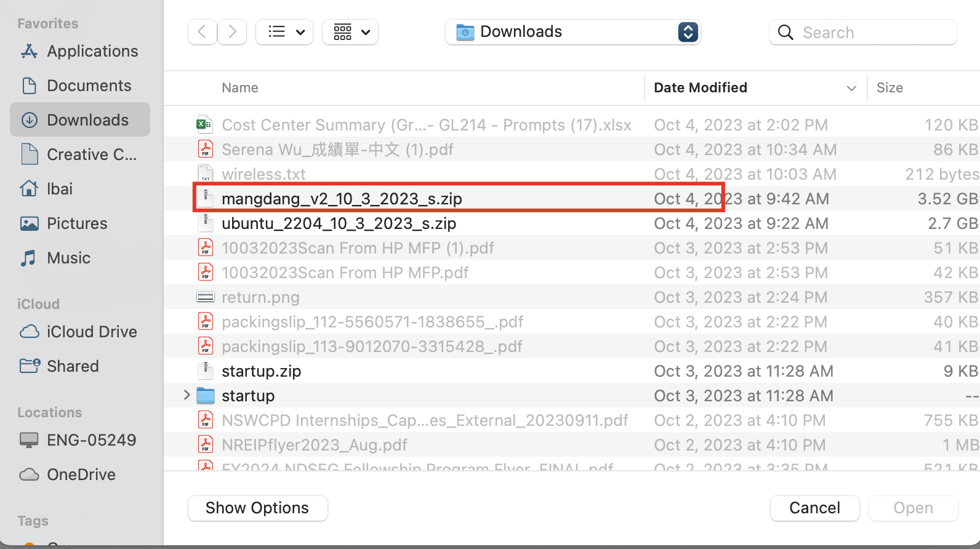Go to Documents in the sidebar
The width and height of the screenshot is (980, 549).
(89, 86)
